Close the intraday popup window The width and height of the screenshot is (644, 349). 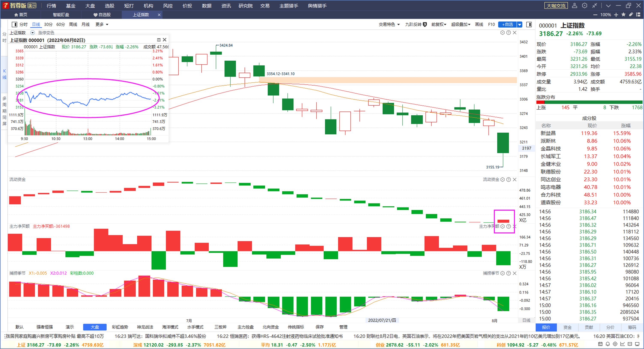[x=164, y=40]
